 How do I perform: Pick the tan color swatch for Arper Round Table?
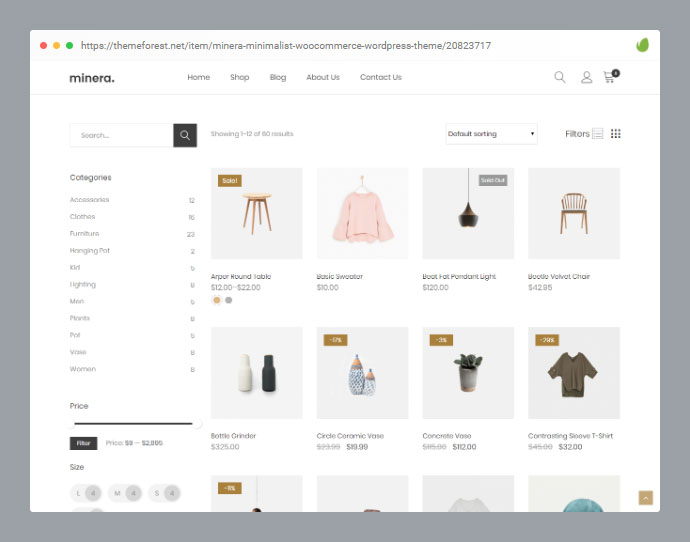217,300
